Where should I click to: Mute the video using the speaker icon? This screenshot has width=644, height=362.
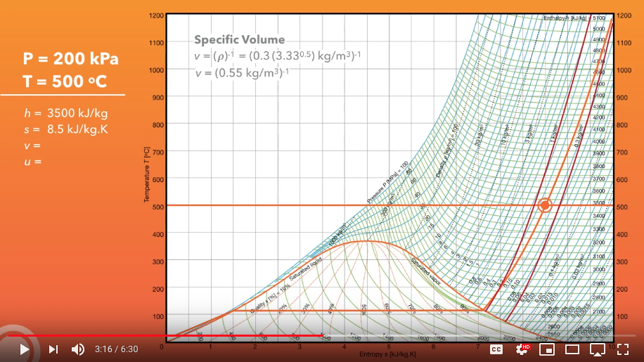tap(78, 349)
